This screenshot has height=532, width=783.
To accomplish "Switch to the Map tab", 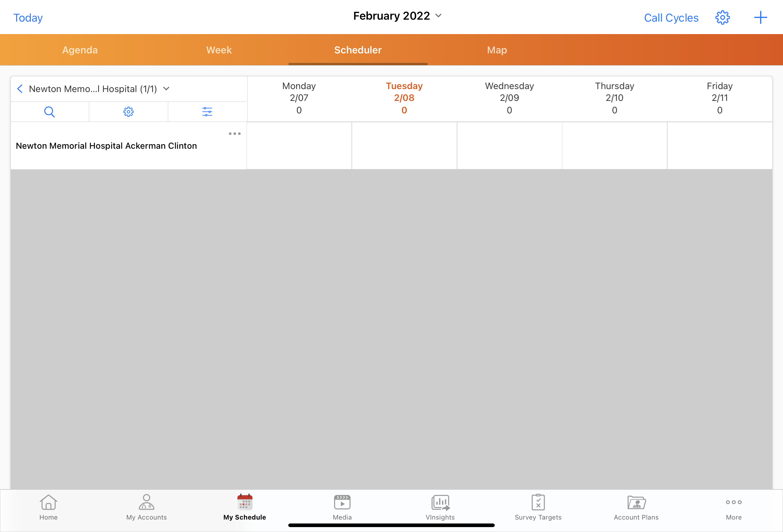I will click(x=497, y=50).
